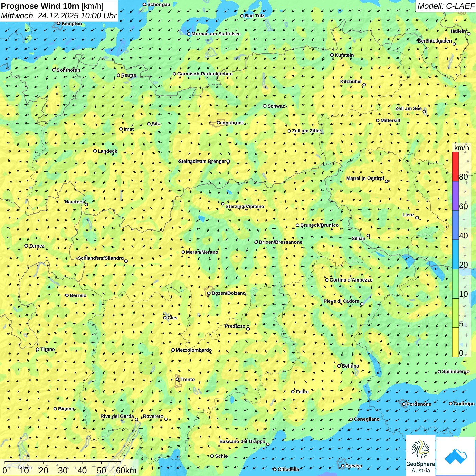Click the 'Prognose Wind 10m [km/h]' title
This screenshot has height=476, width=476.
[x=52, y=6]
